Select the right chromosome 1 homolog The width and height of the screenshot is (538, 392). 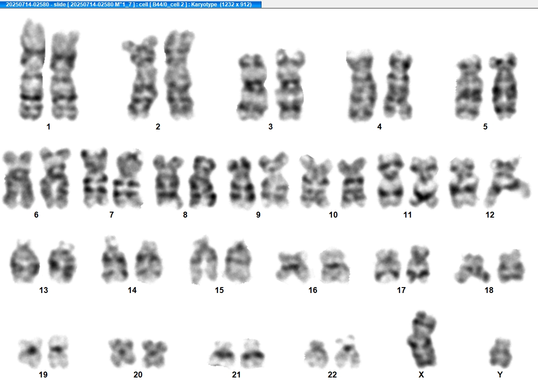tap(64, 75)
